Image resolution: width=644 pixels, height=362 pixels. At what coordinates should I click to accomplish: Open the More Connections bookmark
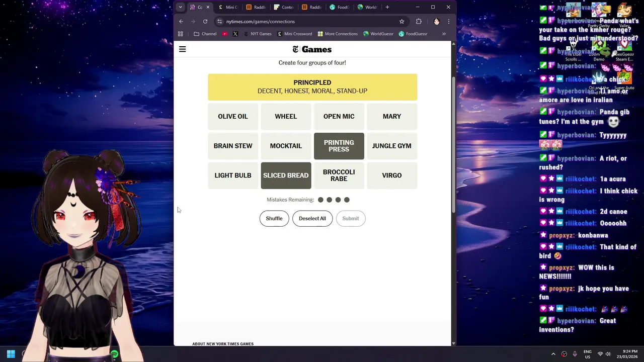(338, 34)
